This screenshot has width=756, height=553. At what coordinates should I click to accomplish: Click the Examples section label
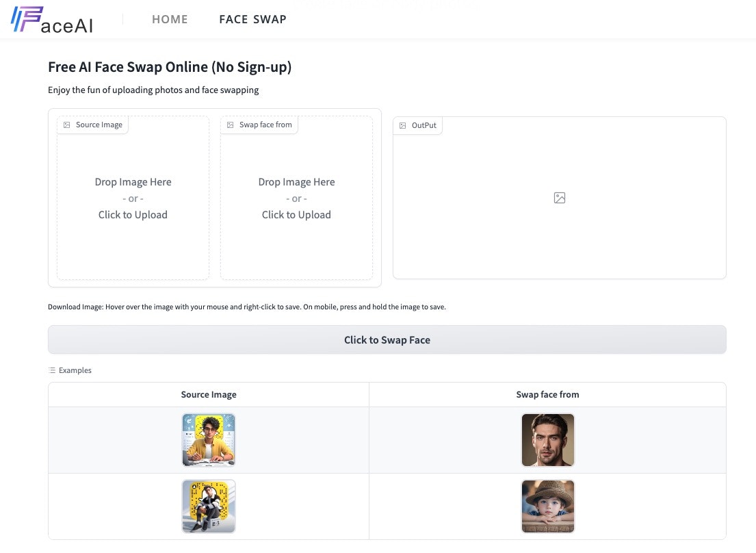[75, 370]
